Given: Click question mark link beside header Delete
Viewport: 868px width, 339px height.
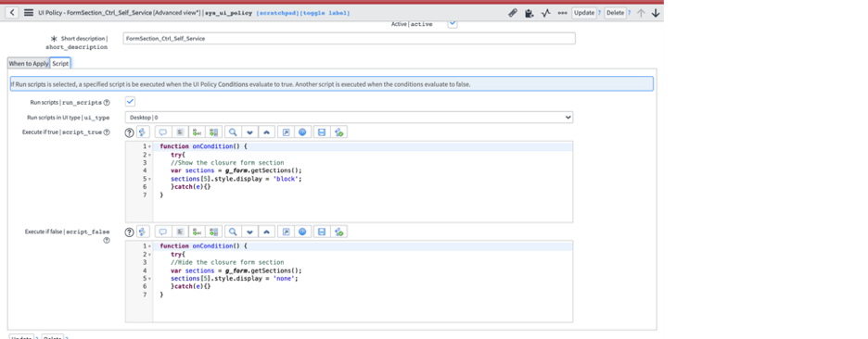Looking at the screenshot, I should [630, 13].
